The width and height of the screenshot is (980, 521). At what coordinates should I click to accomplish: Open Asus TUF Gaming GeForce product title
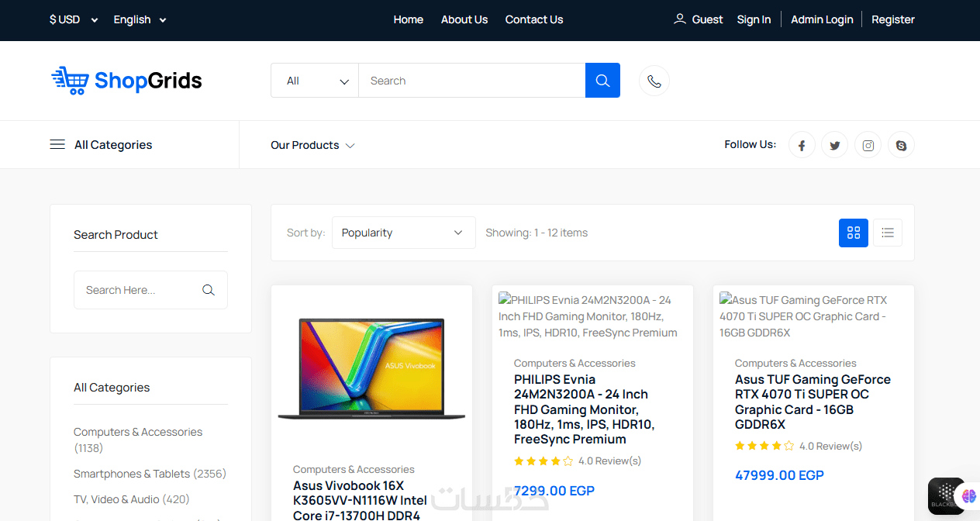[813, 402]
